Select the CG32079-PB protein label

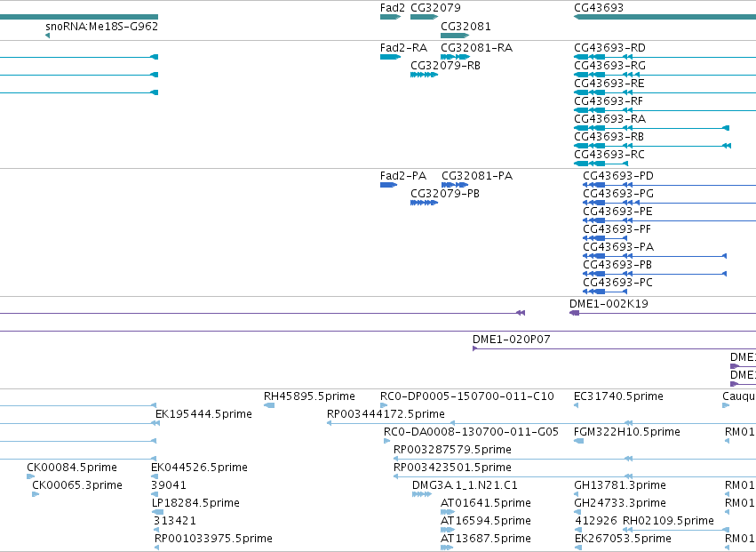444,194
